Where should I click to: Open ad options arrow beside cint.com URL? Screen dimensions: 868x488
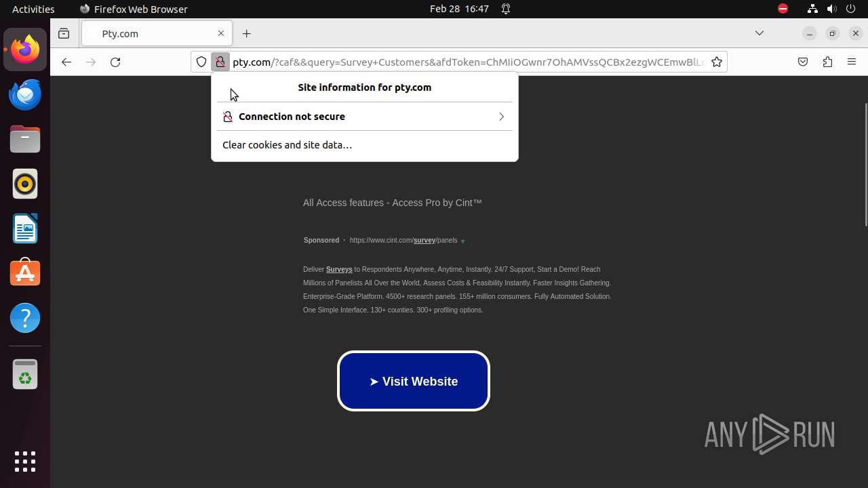(x=463, y=241)
